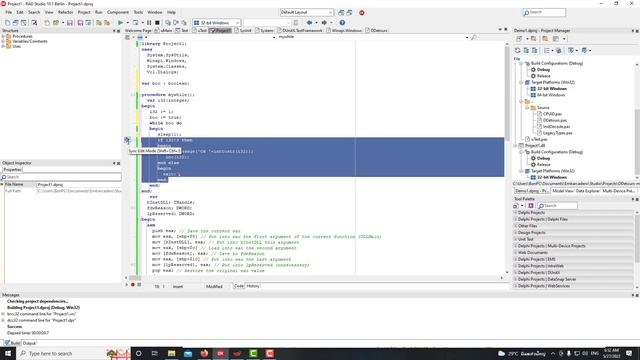Screen dimensions: 640x360
Task: Click the Windows Start button
Action: [8, 353]
